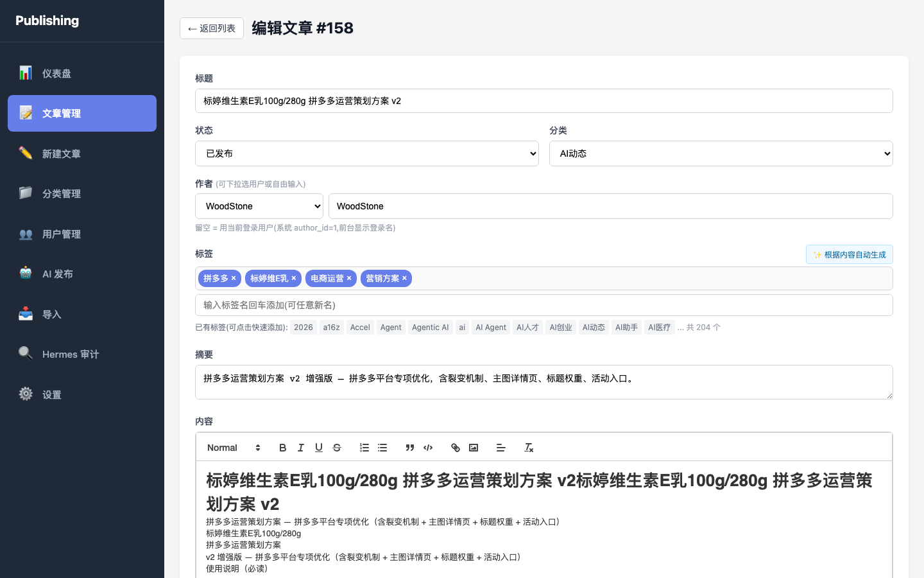The height and width of the screenshot is (578, 924).
Task: Click the author free-text input field
Action: coord(611,206)
